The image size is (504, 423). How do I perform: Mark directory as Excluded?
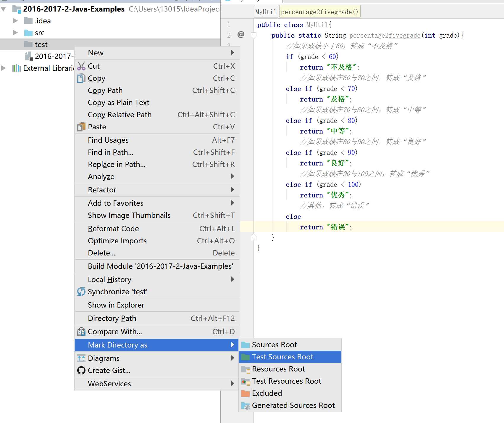(290, 393)
